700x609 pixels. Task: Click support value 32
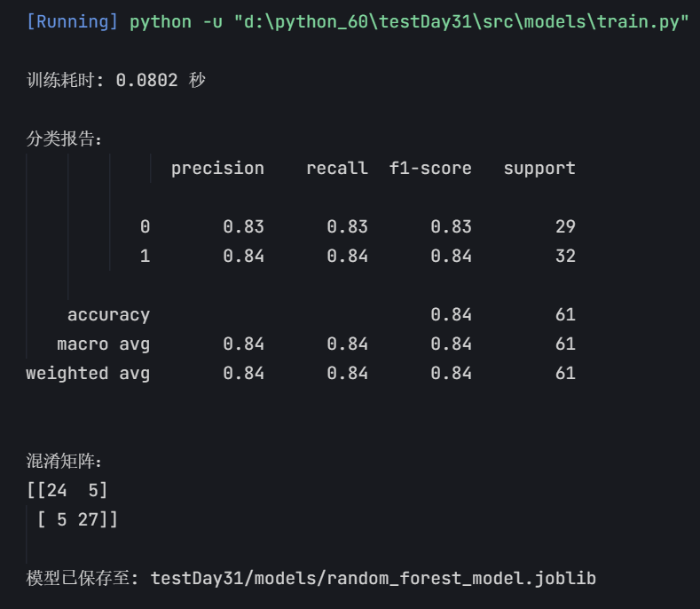[565, 256]
